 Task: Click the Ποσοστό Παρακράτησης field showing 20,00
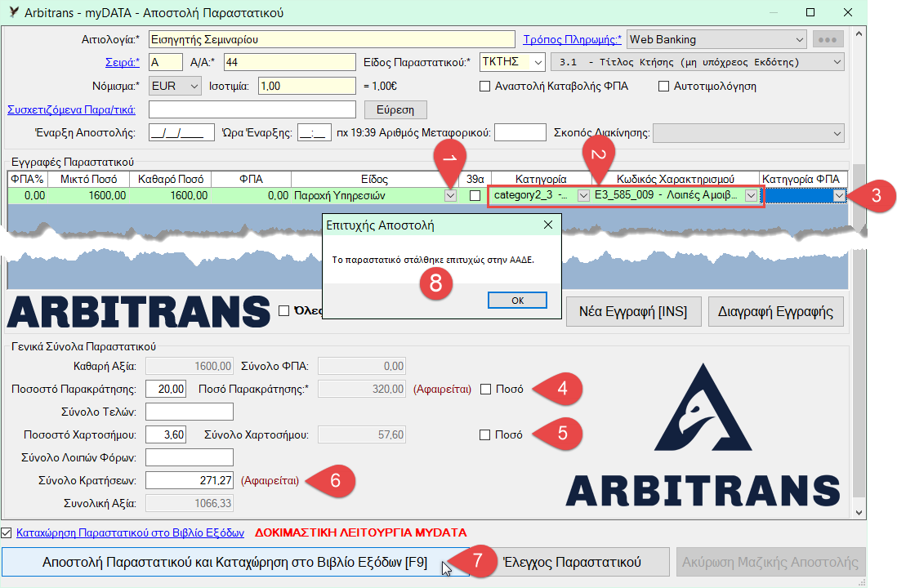[165, 389]
